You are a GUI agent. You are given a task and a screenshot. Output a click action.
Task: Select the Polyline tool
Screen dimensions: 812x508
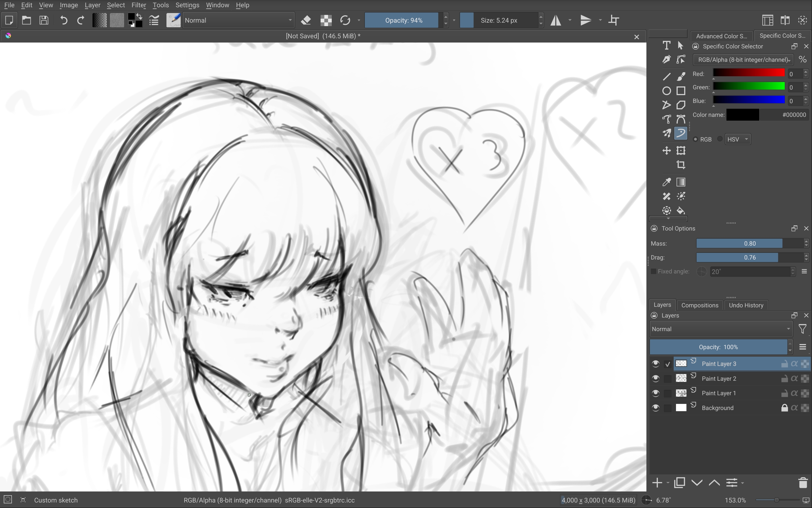click(x=666, y=105)
